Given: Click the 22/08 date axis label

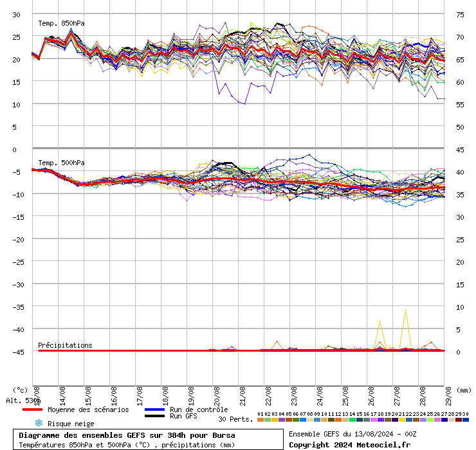Looking at the screenshot, I should coord(268,396).
